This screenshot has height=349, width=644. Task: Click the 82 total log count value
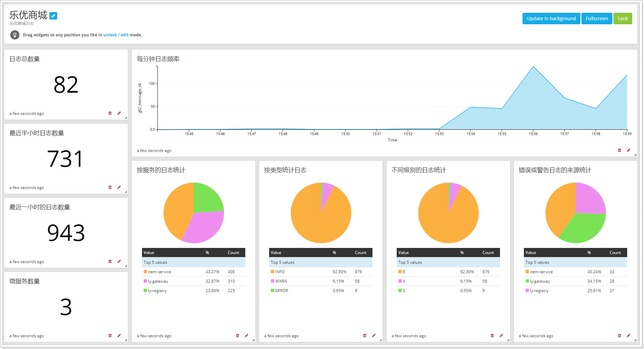(x=66, y=85)
